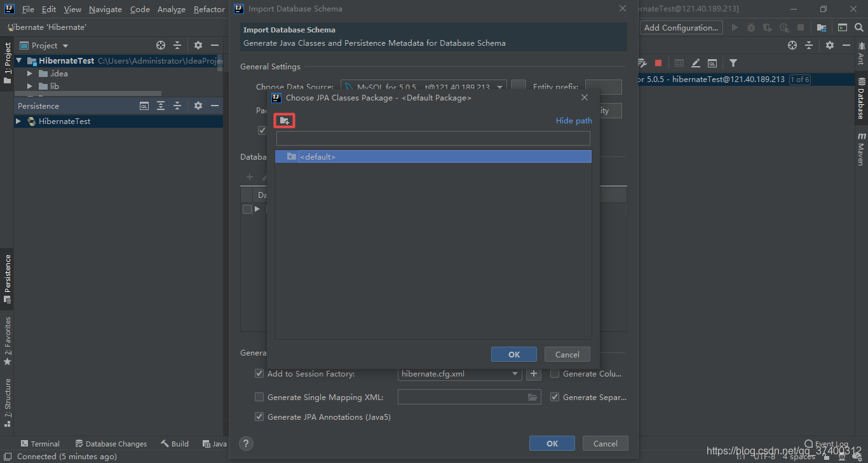Expand the .idea folder
The width and height of the screenshot is (868, 463).
click(x=30, y=74)
